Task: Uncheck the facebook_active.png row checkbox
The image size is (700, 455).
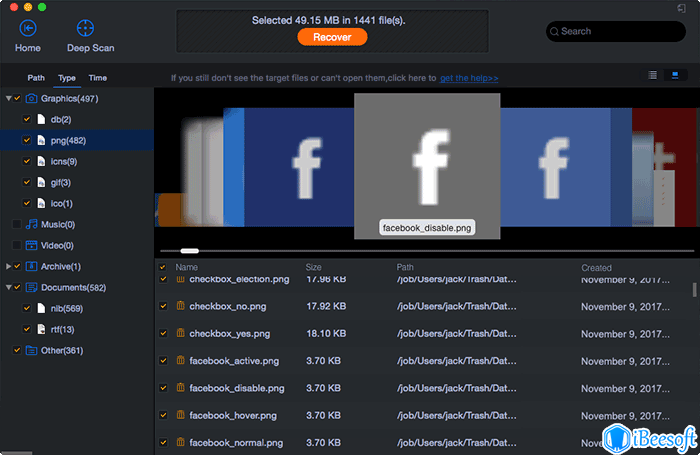Action: tap(163, 361)
